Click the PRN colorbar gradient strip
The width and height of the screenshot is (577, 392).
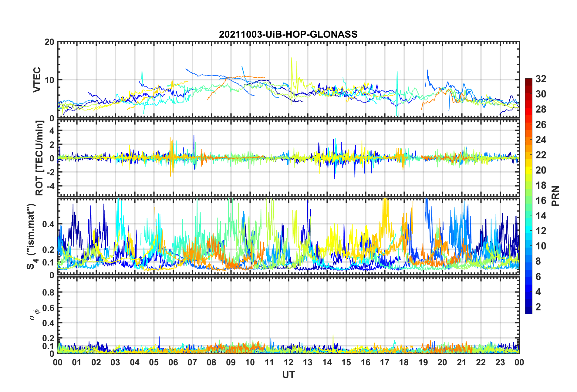coord(528,196)
